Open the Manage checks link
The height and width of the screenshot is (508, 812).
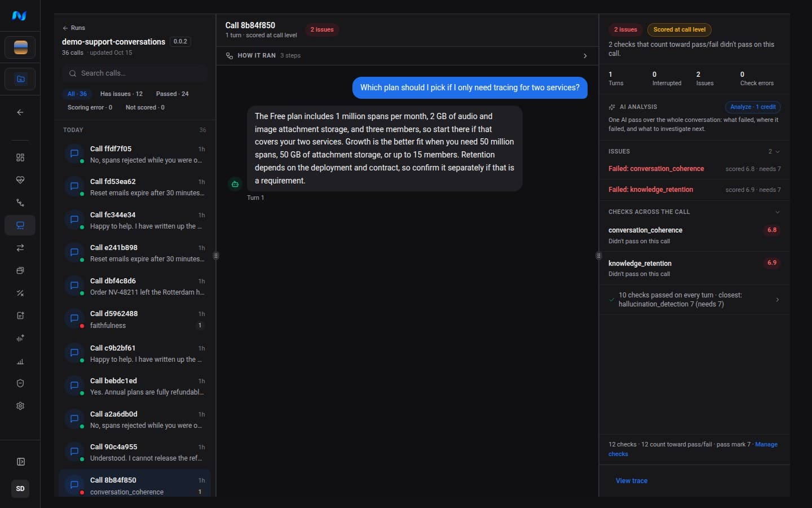tap(693, 449)
